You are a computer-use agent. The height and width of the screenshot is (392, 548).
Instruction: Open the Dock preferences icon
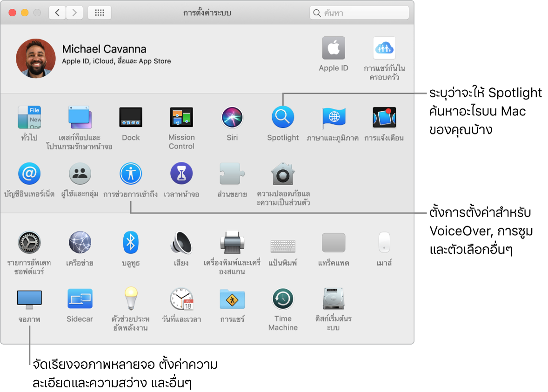click(x=131, y=117)
